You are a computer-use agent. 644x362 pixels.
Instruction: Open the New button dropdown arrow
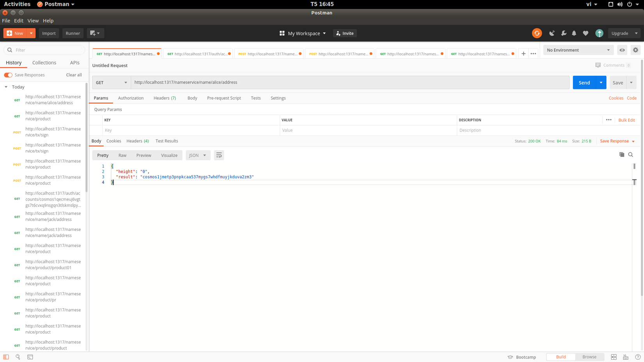pyautogui.click(x=31, y=33)
